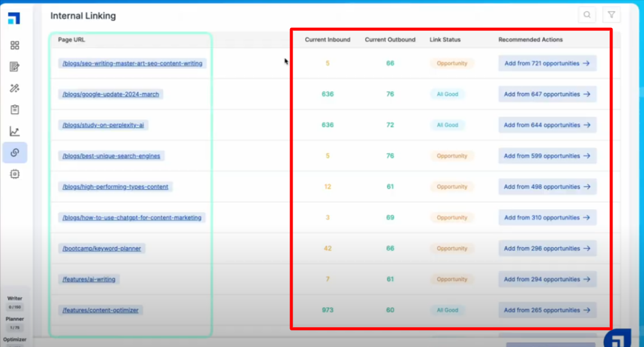Open /blogs/seo-writing-master-art-seo-content-writing link
Image resolution: width=644 pixels, height=347 pixels.
(132, 63)
